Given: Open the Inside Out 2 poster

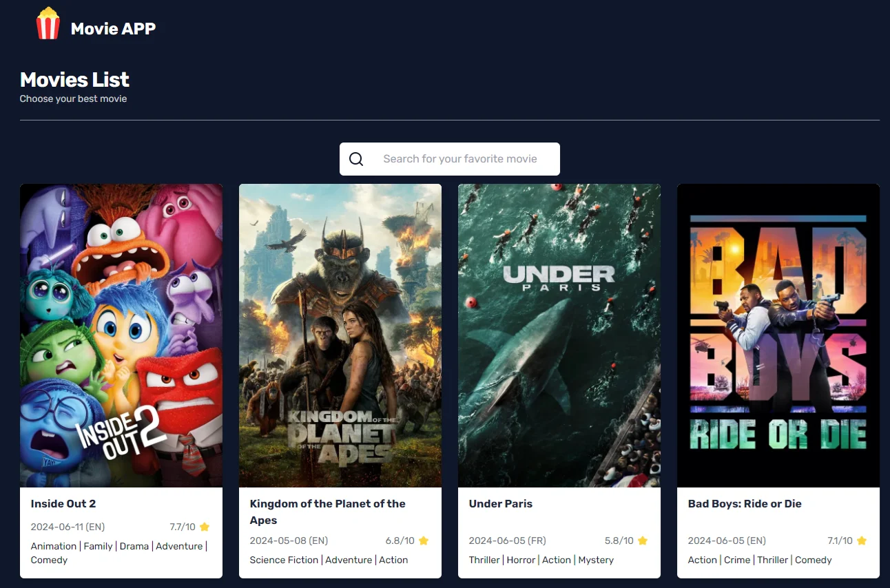Looking at the screenshot, I should [x=121, y=335].
